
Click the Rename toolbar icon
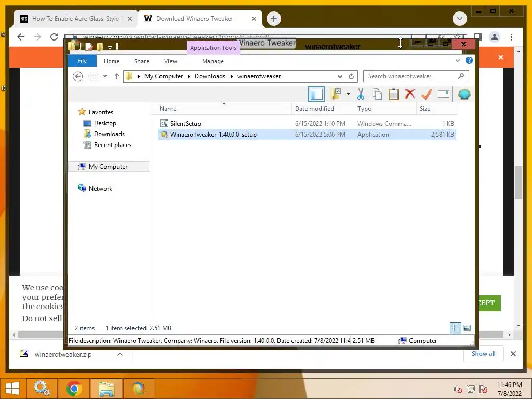[444, 94]
